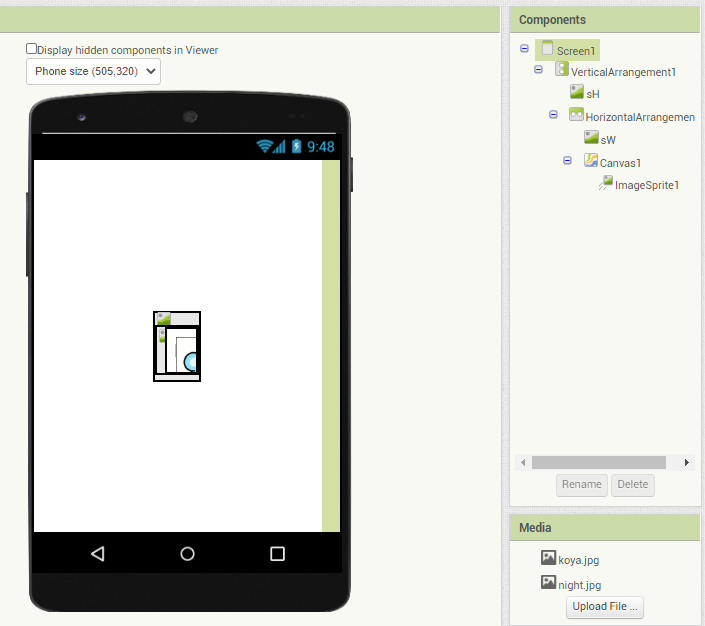Click the sH image component icon

(x=577, y=92)
